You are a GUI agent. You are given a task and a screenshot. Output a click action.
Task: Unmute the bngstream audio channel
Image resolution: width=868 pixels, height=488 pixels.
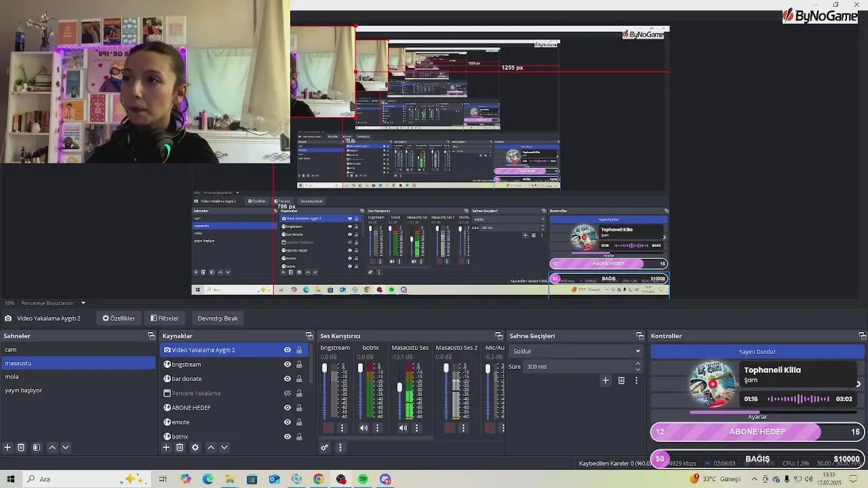click(328, 428)
